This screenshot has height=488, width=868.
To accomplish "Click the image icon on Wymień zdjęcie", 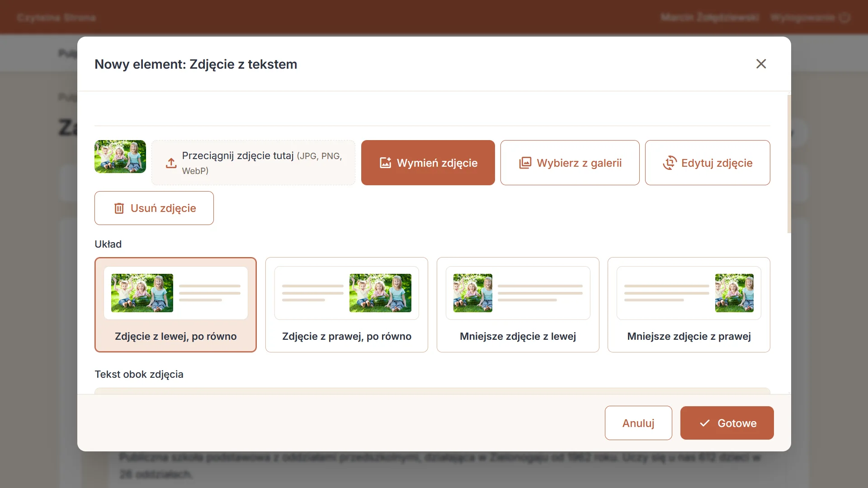I will [x=385, y=163].
